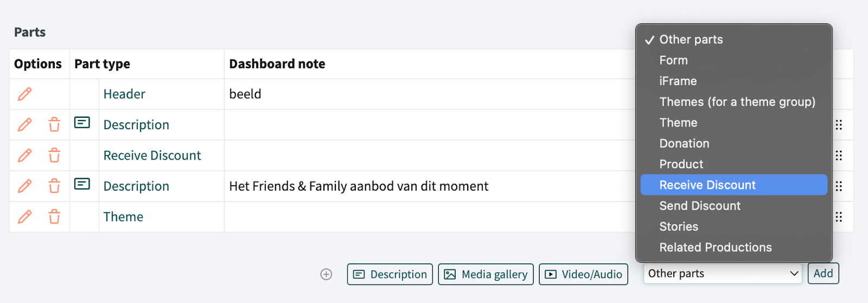Delete the Theme part row
The image size is (868, 303).
point(54,217)
